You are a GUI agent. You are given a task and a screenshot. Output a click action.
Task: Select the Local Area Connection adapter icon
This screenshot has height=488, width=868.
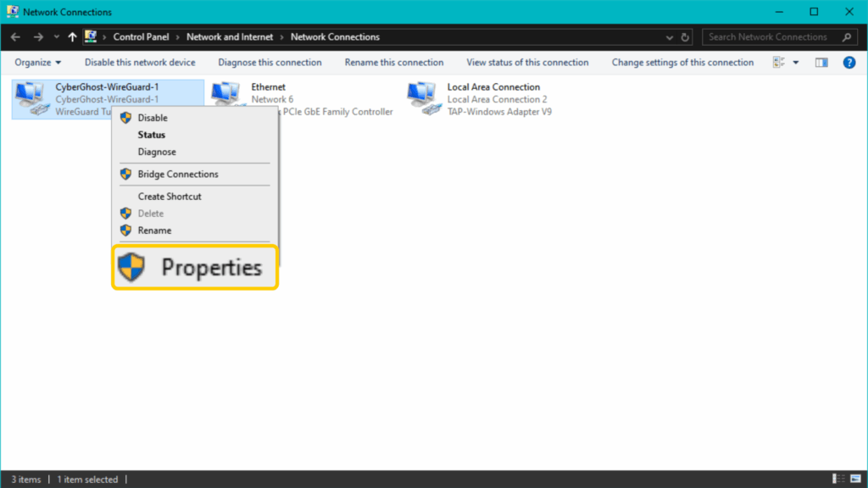click(x=424, y=98)
